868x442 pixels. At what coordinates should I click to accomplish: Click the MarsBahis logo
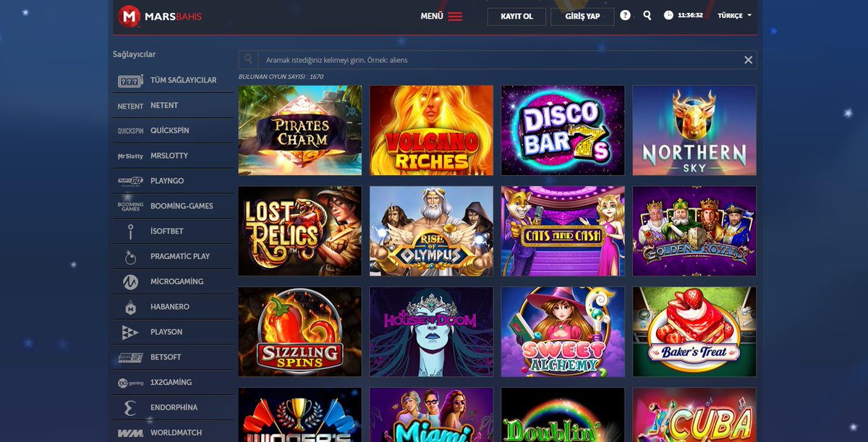tap(161, 16)
